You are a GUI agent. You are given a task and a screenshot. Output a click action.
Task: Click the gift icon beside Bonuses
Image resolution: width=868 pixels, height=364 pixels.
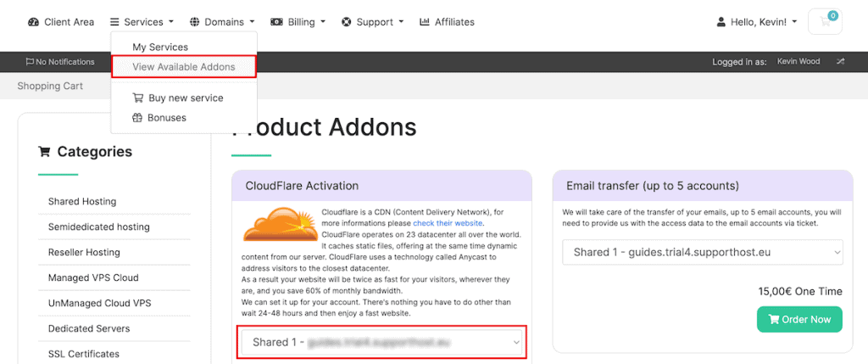[x=138, y=118]
